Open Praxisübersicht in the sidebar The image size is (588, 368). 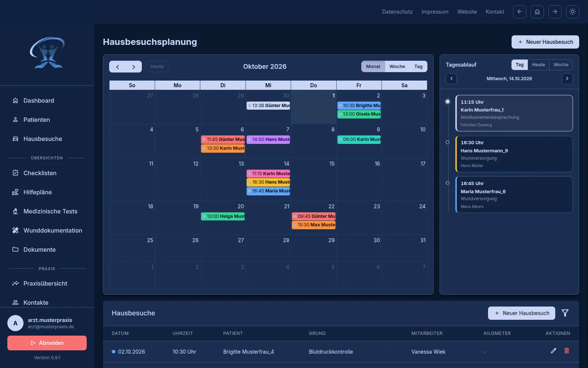tap(47, 283)
